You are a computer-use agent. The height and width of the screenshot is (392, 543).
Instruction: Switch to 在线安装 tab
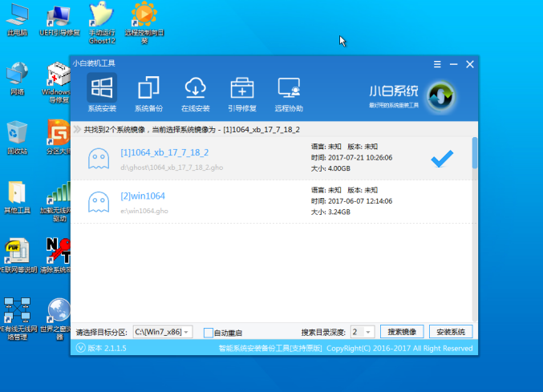(x=196, y=94)
